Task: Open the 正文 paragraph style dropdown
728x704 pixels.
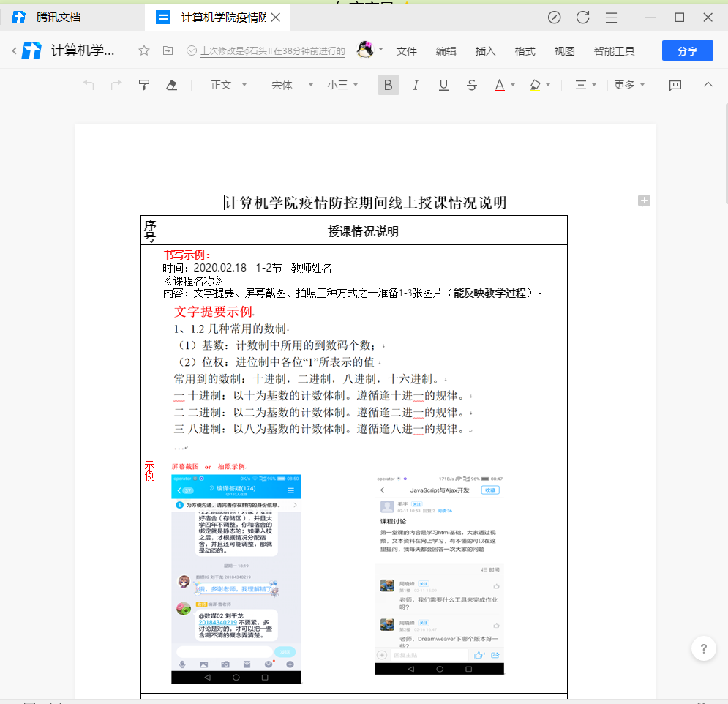Action: 226,85
